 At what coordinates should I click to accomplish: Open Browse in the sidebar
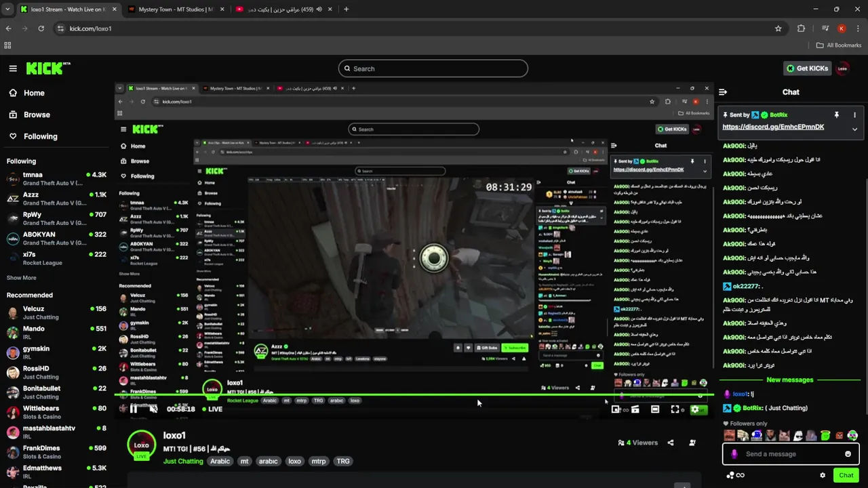(x=29, y=115)
